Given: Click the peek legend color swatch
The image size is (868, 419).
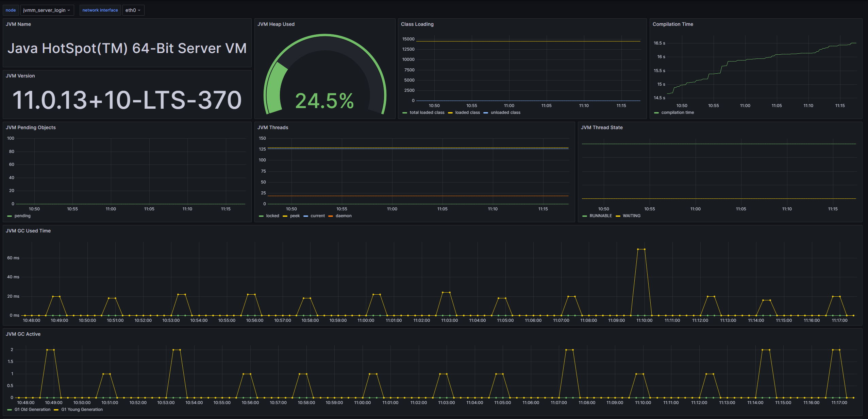Looking at the screenshot, I should point(285,216).
